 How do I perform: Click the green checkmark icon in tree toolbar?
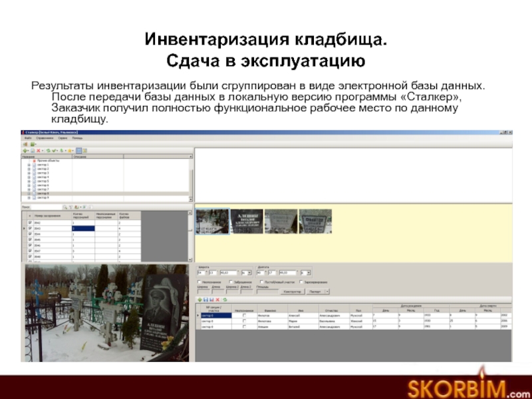(54, 151)
